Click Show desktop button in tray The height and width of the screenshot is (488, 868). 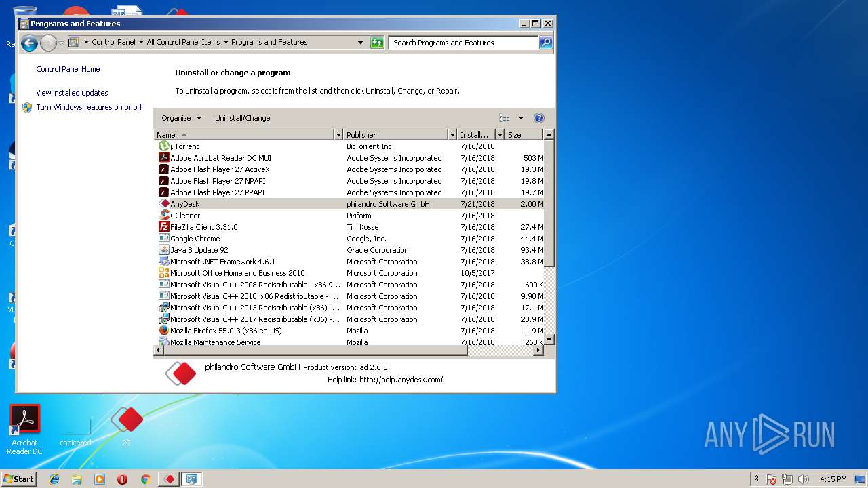coord(861,479)
